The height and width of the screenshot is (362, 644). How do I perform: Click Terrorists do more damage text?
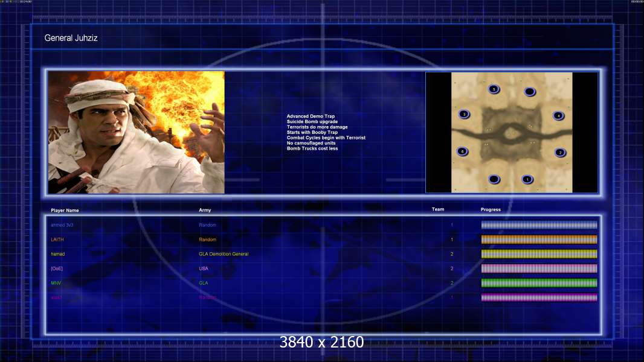coord(317,127)
